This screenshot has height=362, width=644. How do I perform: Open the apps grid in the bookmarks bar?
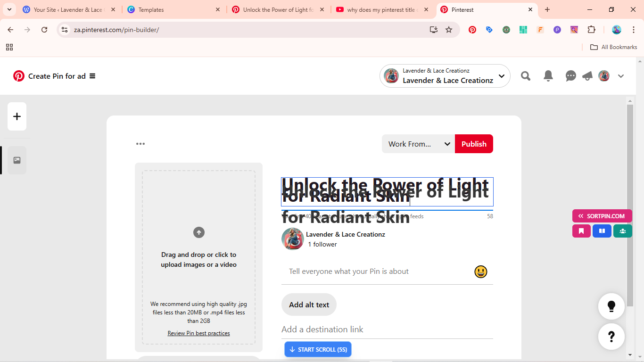point(9,47)
